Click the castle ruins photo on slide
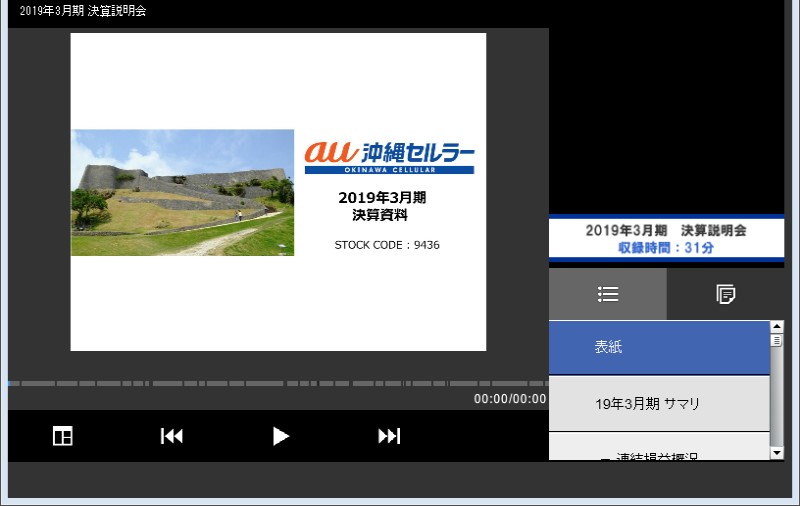Screen dimensions: 800x506 (183, 192)
